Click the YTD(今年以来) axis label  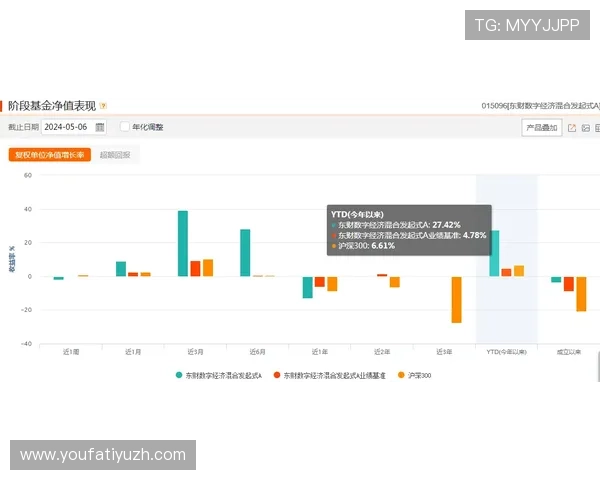[x=506, y=352]
